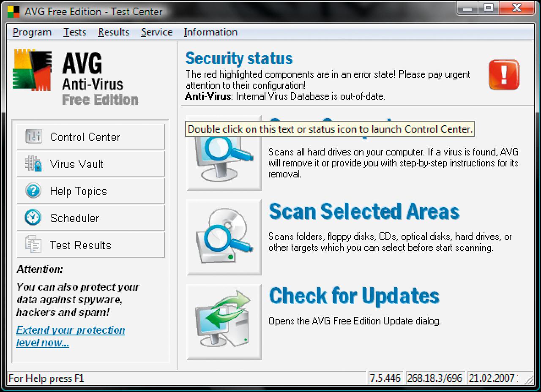
Task: Click the AVG title bar icon
Action: pyautogui.click(x=14, y=11)
